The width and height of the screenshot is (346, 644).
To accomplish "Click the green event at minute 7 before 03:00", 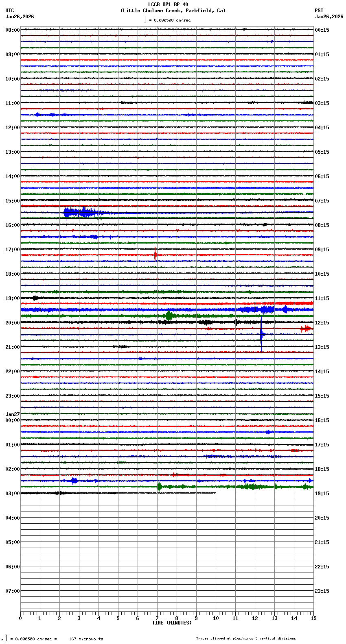I will [159, 487].
